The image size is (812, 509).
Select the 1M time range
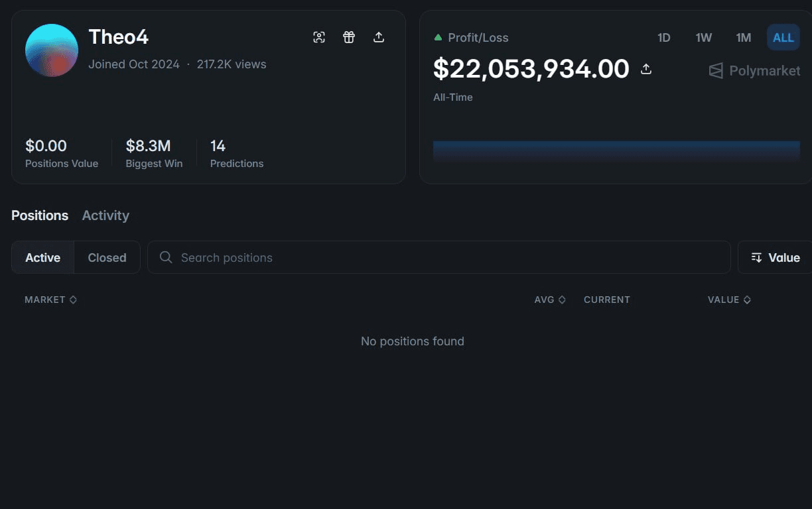click(744, 38)
